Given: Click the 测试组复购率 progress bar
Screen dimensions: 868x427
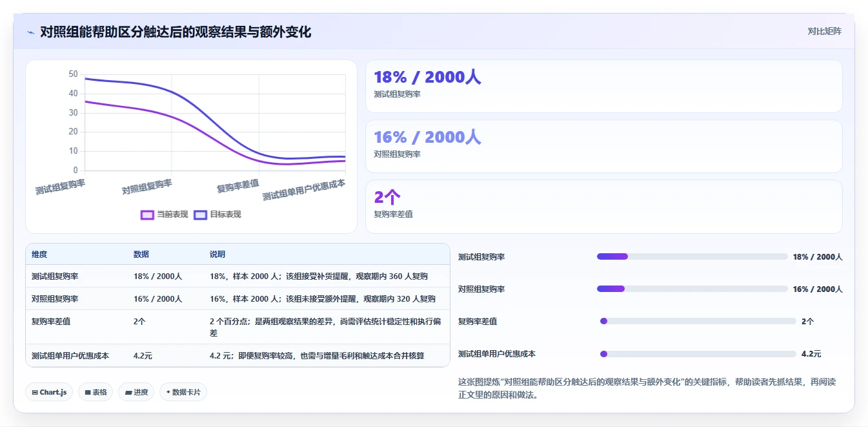Looking at the screenshot, I should click(x=692, y=256).
